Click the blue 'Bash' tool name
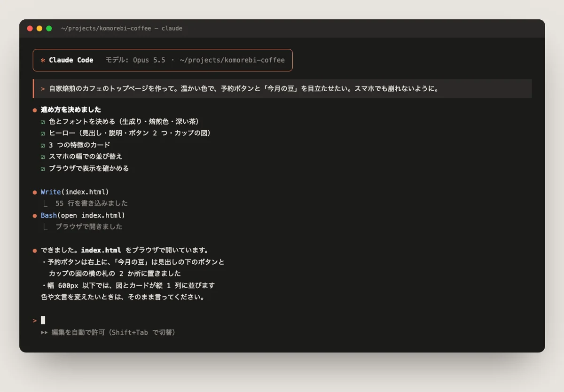 tap(49, 215)
